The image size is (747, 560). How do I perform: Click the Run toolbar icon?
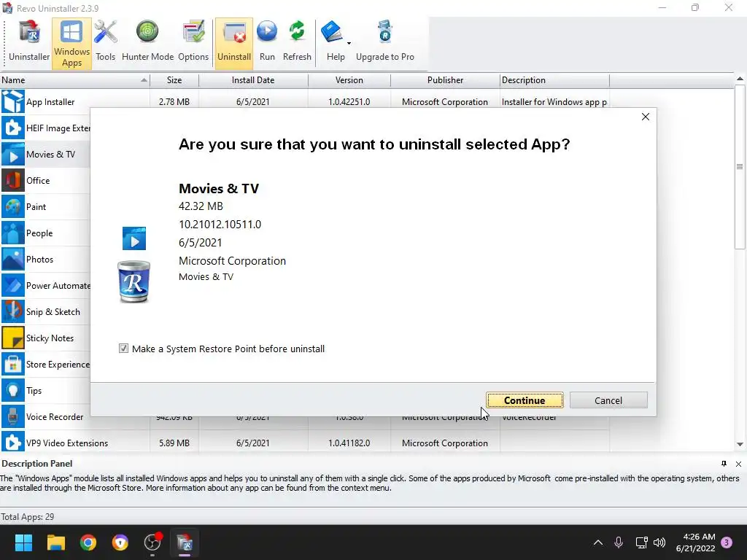pyautogui.click(x=267, y=42)
